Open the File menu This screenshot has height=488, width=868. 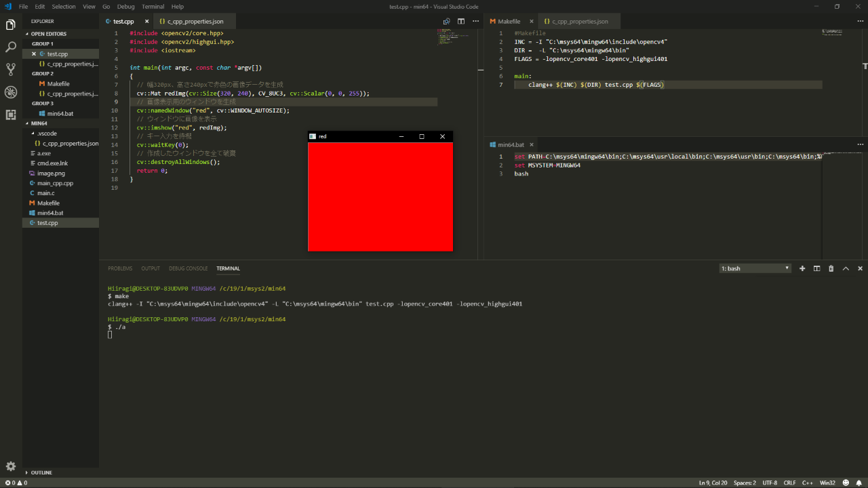pos(24,6)
